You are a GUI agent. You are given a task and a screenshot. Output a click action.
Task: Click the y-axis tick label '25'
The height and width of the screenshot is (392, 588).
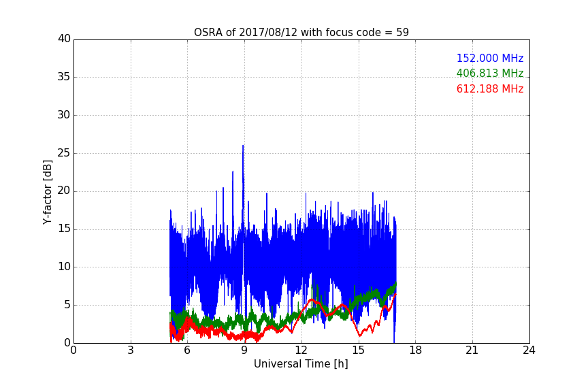[x=64, y=152]
